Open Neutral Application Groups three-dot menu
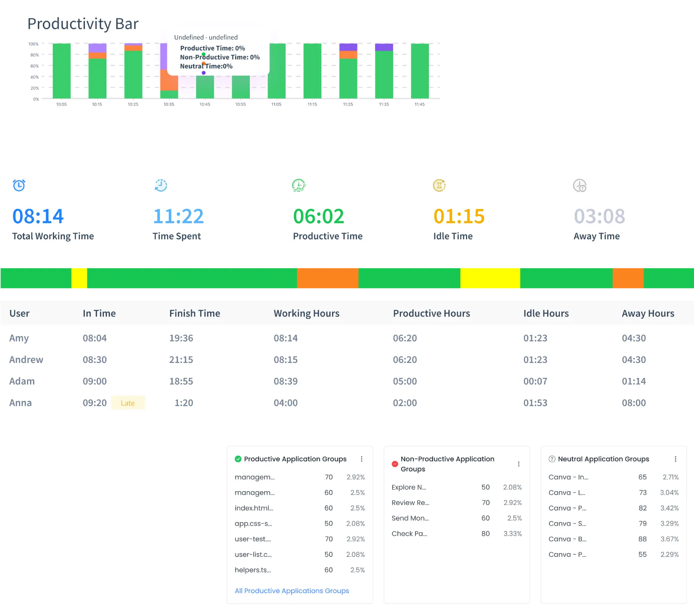The image size is (694, 616). point(675,459)
